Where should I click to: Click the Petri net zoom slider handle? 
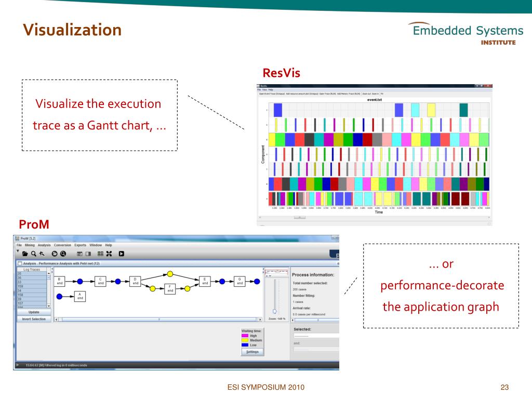pos(274,311)
